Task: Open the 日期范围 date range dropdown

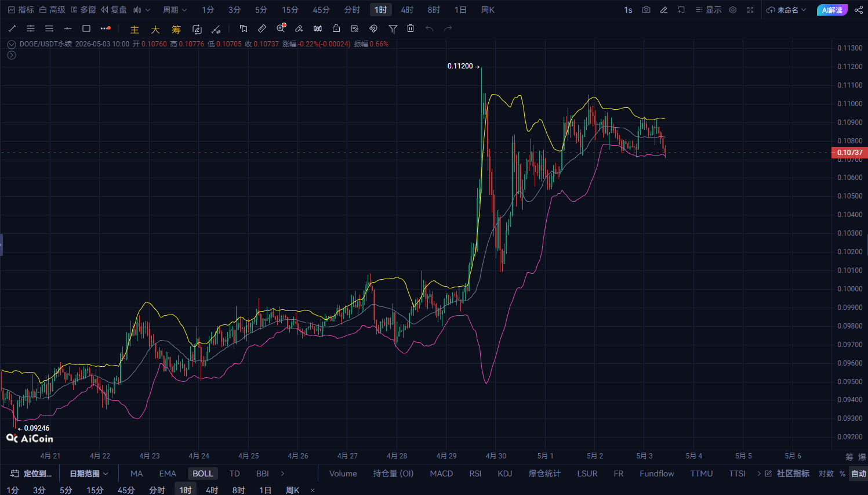Action: 89,474
